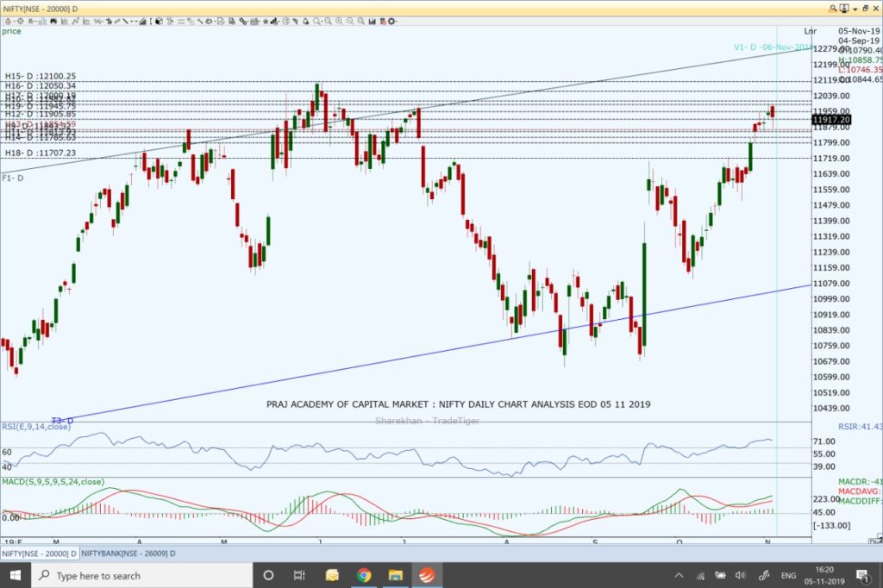Viewport: 883px width, 588px height.
Task: Open Action Center notifications icon
Action: click(x=862, y=575)
